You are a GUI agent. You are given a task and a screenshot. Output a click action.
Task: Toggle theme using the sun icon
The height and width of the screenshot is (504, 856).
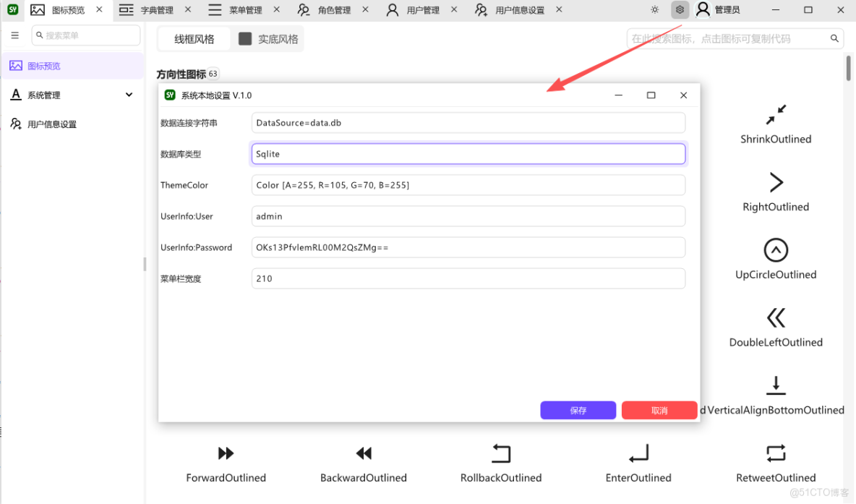pos(654,9)
